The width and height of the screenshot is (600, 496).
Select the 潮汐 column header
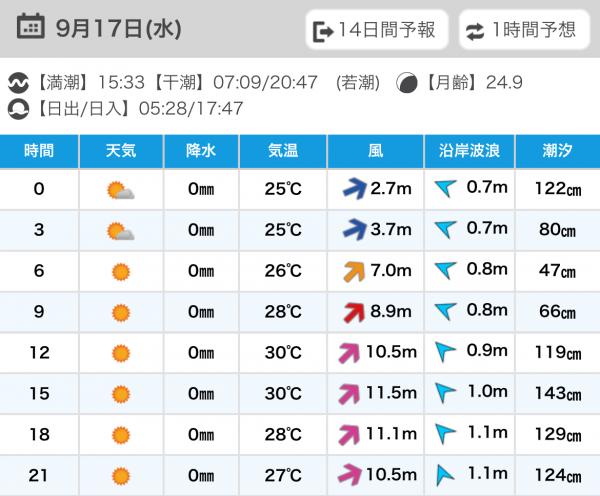pyautogui.click(x=557, y=151)
